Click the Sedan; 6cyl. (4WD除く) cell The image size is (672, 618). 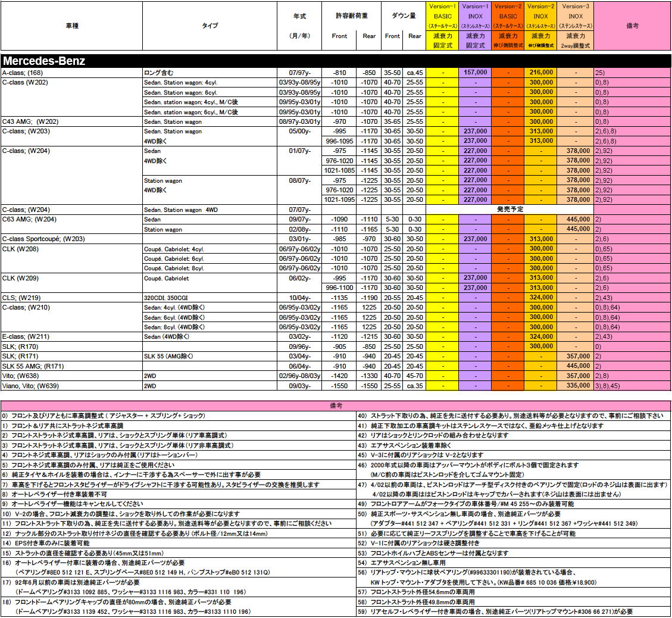(x=210, y=317)
